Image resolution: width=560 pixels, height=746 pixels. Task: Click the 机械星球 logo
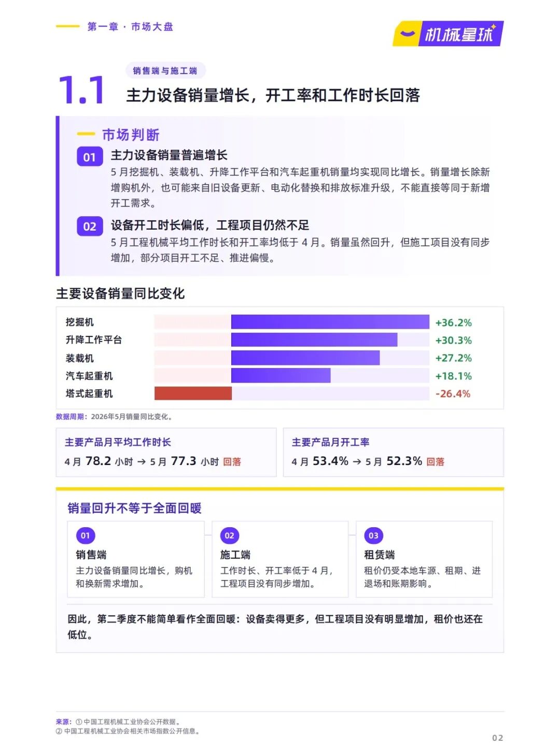(x=448, y=34)
